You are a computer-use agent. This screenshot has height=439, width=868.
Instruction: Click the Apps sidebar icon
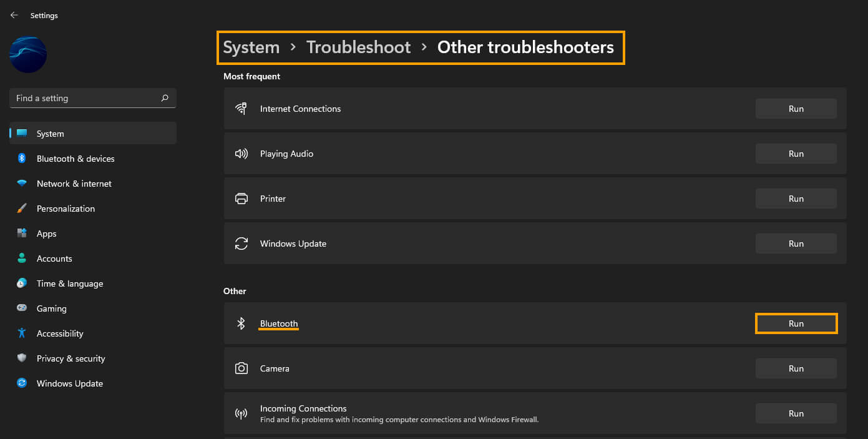22,234
